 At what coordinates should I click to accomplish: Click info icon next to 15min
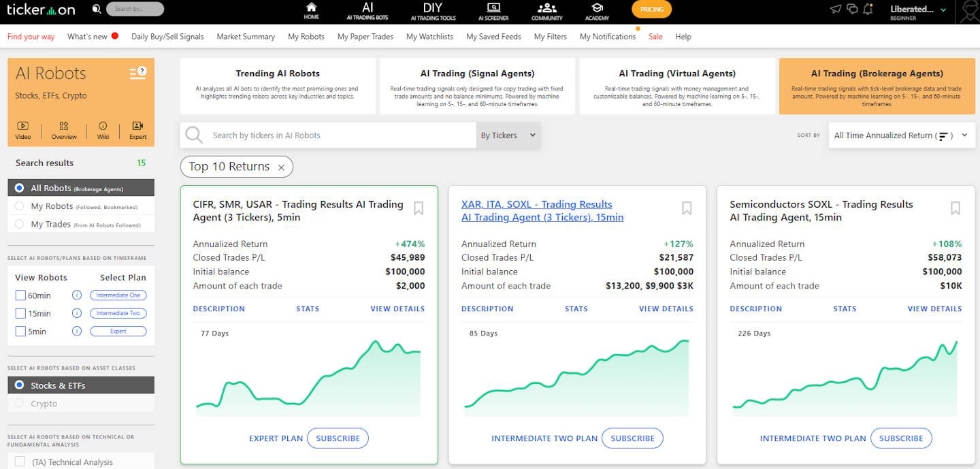77,313
